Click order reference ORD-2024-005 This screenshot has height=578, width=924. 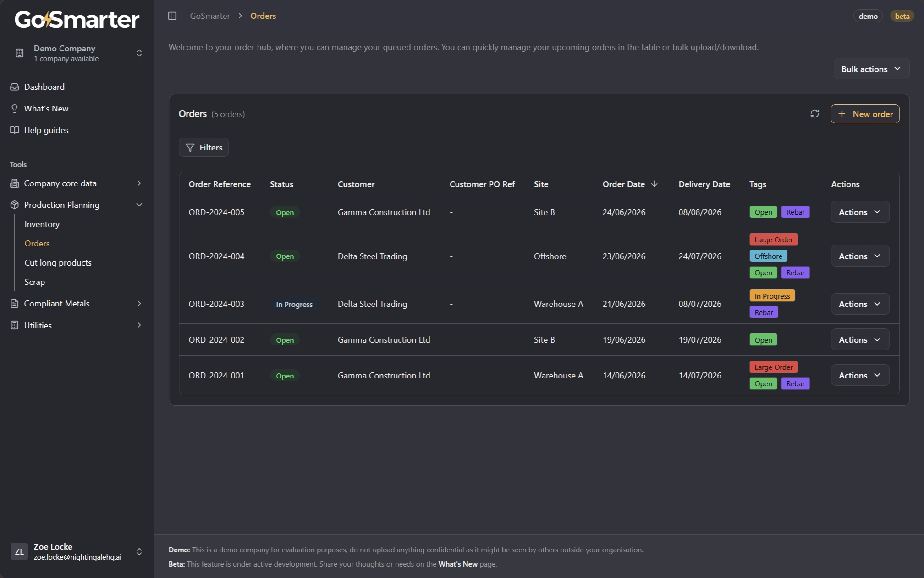click(x=216, y=212)
